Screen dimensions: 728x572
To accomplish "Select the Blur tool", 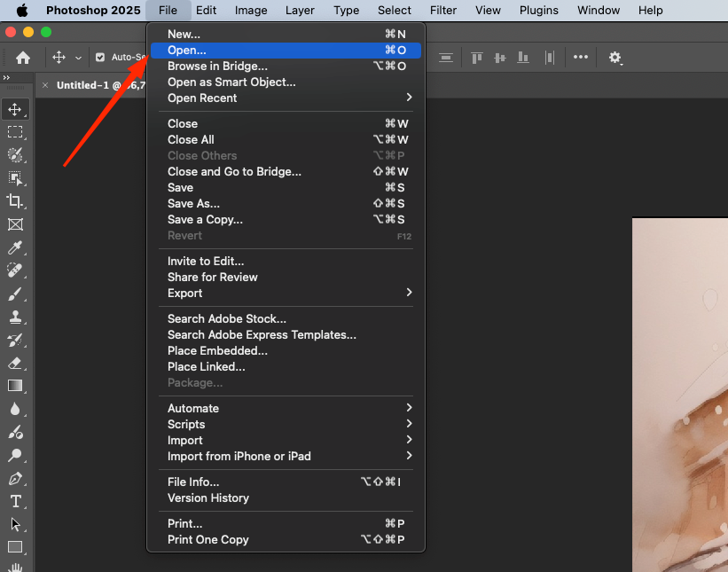I will (x=15, y=409).
